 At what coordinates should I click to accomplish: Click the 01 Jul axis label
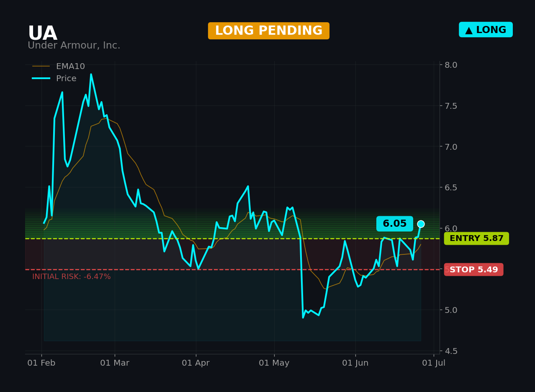(x=434, y=363)
